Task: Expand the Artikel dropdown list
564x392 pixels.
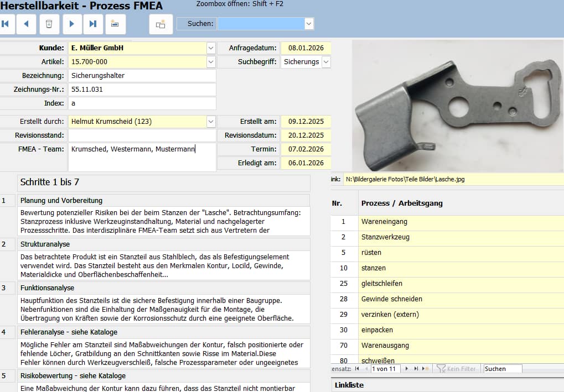Action: 210,62
